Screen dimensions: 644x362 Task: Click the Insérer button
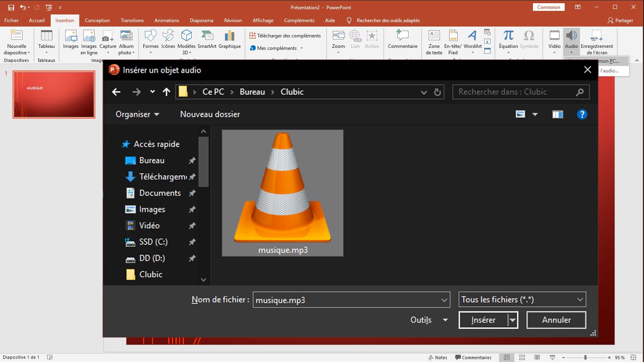coord(483,320)
